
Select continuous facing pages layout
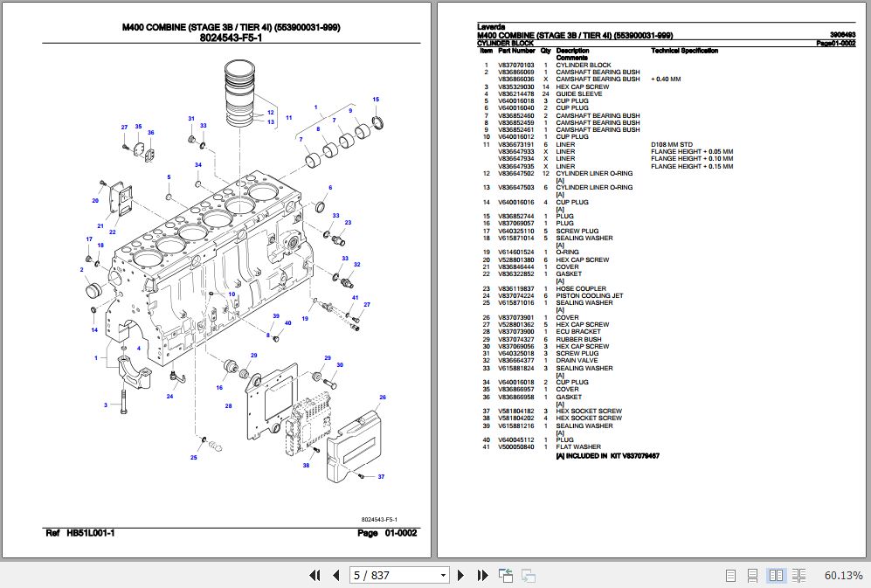pyautogui.click(x=798, y=575)
